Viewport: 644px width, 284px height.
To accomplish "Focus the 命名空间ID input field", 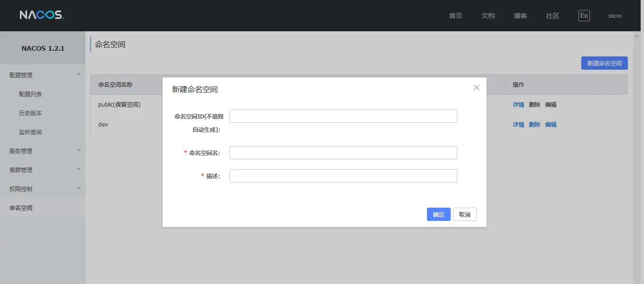I will click(343, 116).
